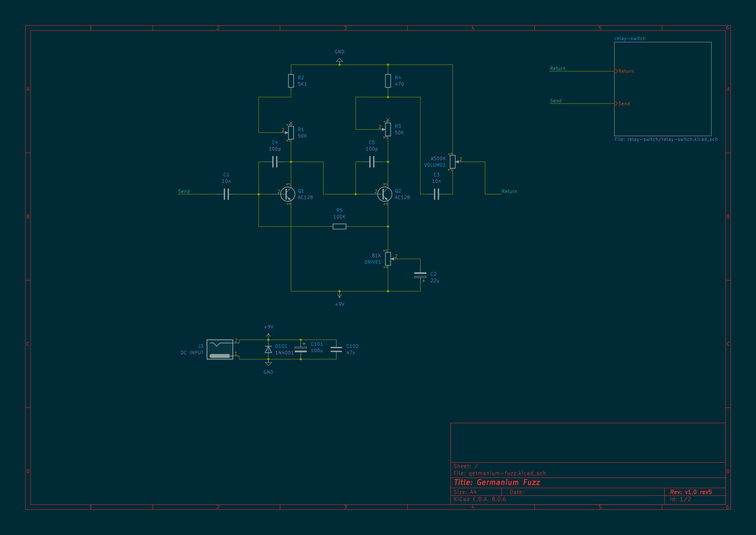Select the Q2 AC128 transistor symbol
The width and height of the screenshot is (756, 535).
pyautogui.click(x=385, y=194)
